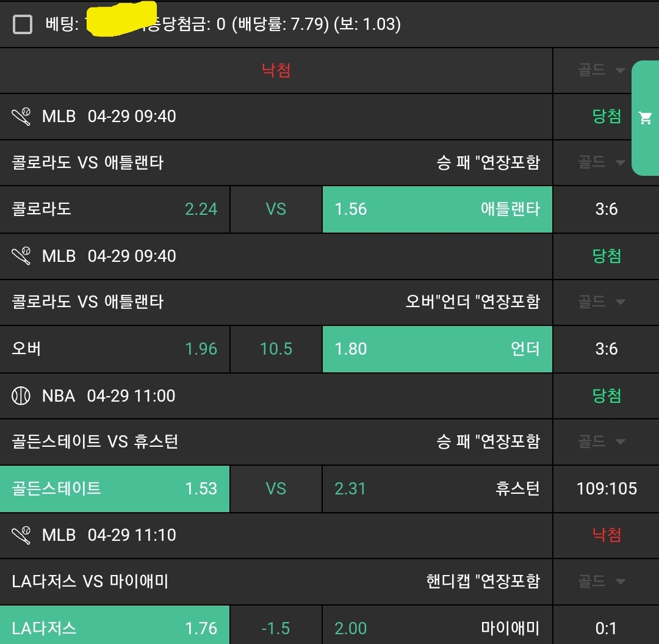Click baseball icon beside first MLB 09:40 match
659x644 pixels.
click(x=21, y=116)
